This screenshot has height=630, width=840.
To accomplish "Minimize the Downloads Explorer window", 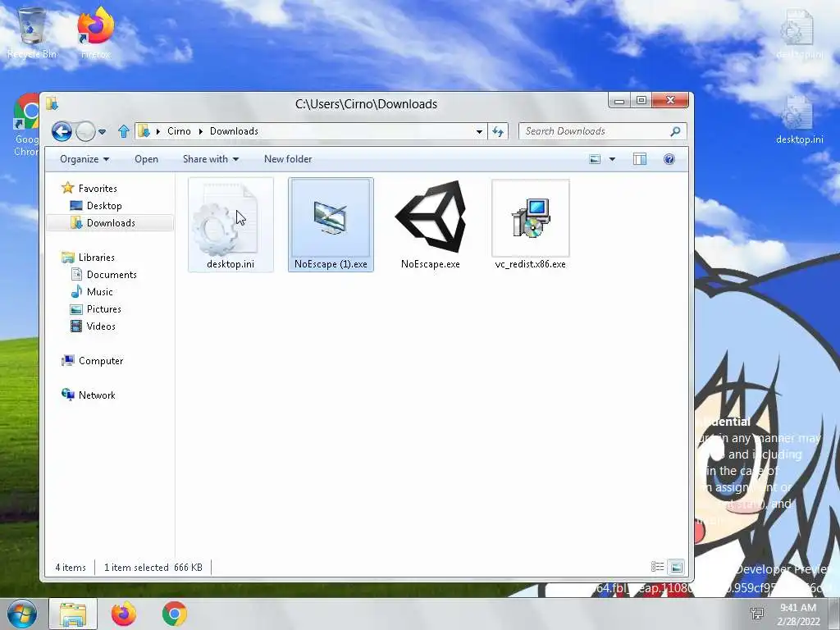I will tap(619, 100).
